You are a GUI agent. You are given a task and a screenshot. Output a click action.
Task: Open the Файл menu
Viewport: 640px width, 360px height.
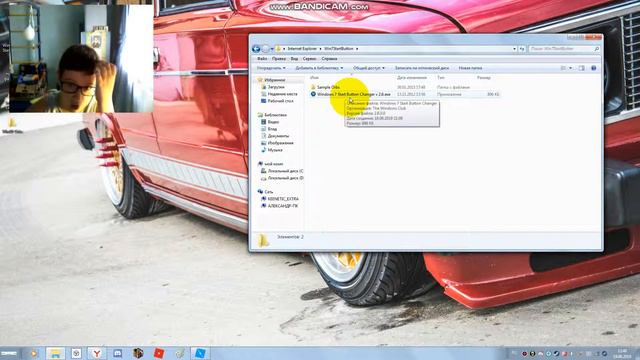tap(262, 59)
